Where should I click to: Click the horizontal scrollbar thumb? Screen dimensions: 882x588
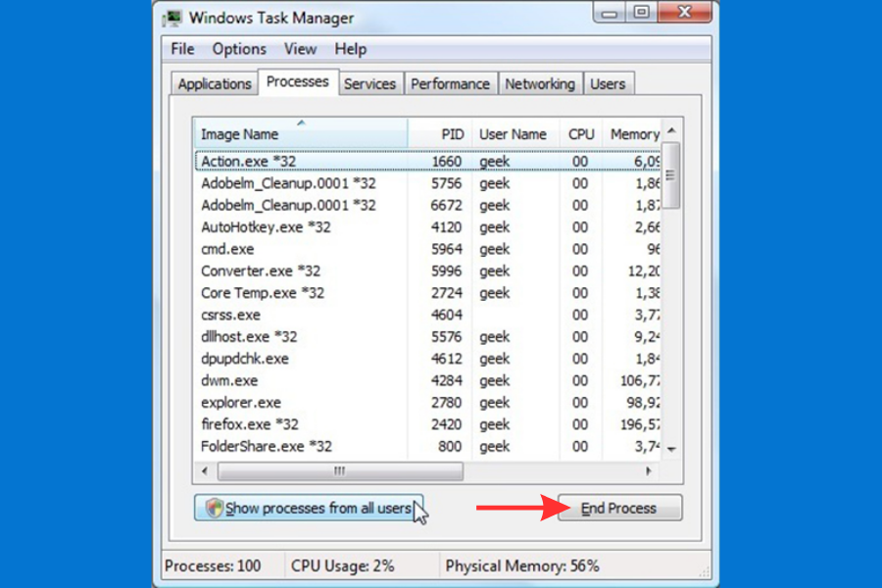pyautogui.click(x=339, y=471)
